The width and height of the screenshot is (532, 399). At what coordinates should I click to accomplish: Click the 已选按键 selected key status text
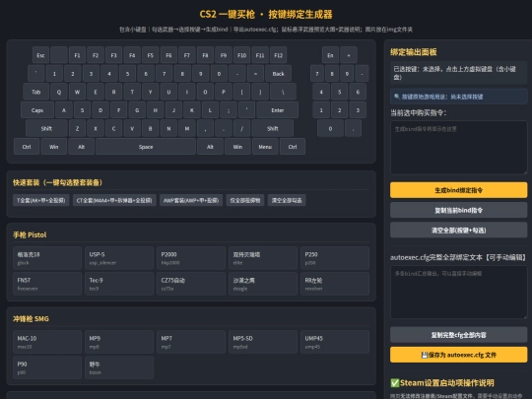458,73
